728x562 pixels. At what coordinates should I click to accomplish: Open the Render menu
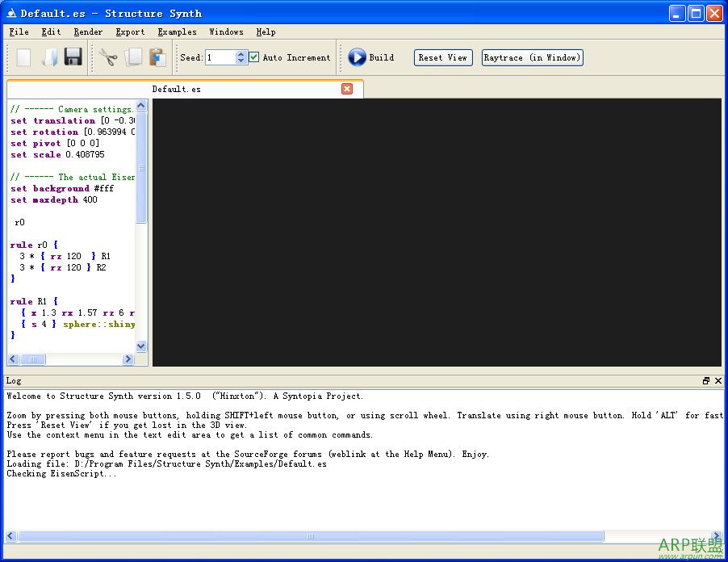click(88, 32)
